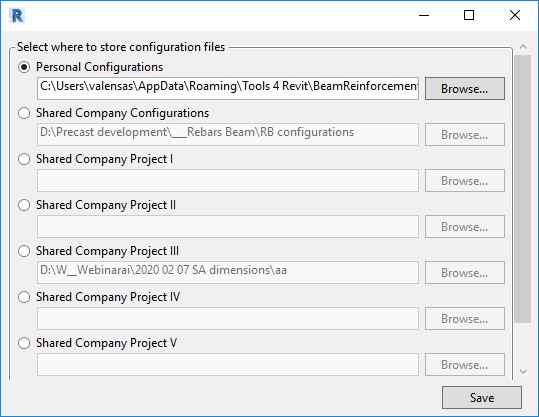Click the vertical scrollbar thumb
The image size is (539, 417).
coord(523,189)
